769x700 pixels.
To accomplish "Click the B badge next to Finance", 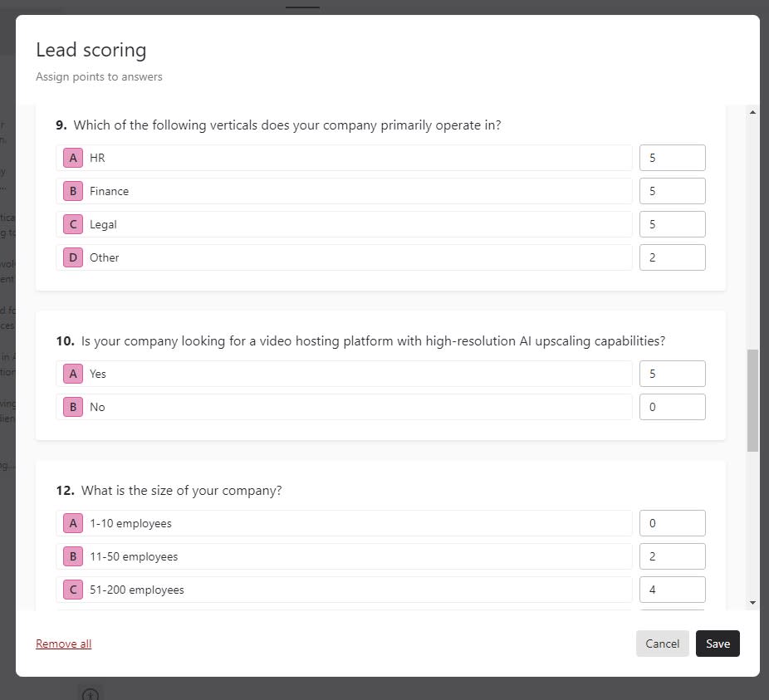I will (x=73, y=191).
